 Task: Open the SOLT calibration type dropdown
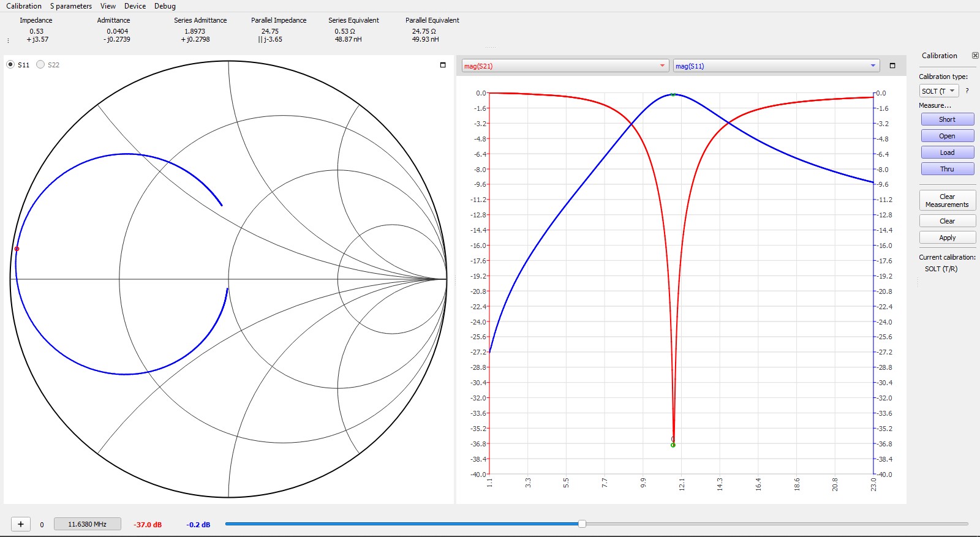coord(939,91)
